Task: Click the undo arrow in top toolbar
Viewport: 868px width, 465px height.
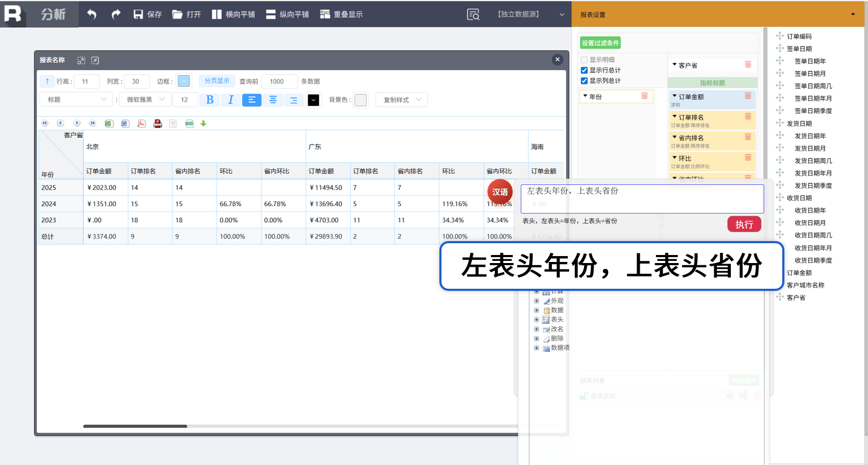Action: coord(92,14)
